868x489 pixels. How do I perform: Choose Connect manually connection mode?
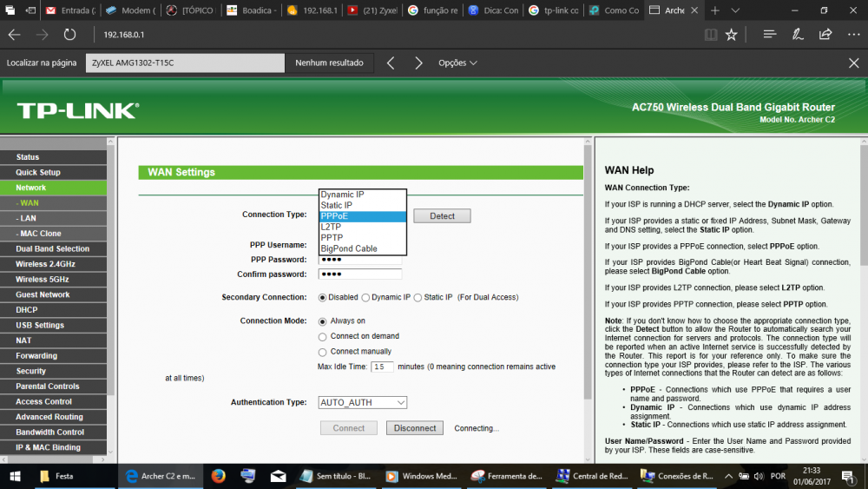click(323, 352)
